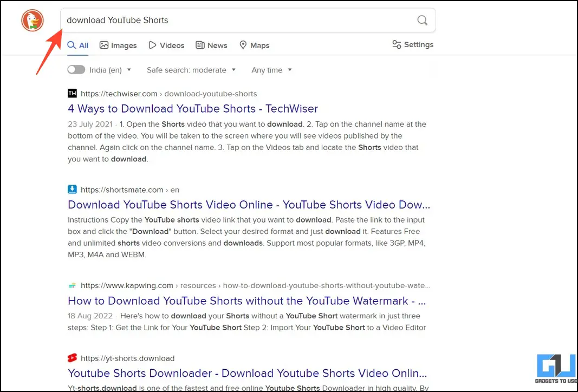
Task: Open the DuckDuckGo logo homepage
Action: 33,20
